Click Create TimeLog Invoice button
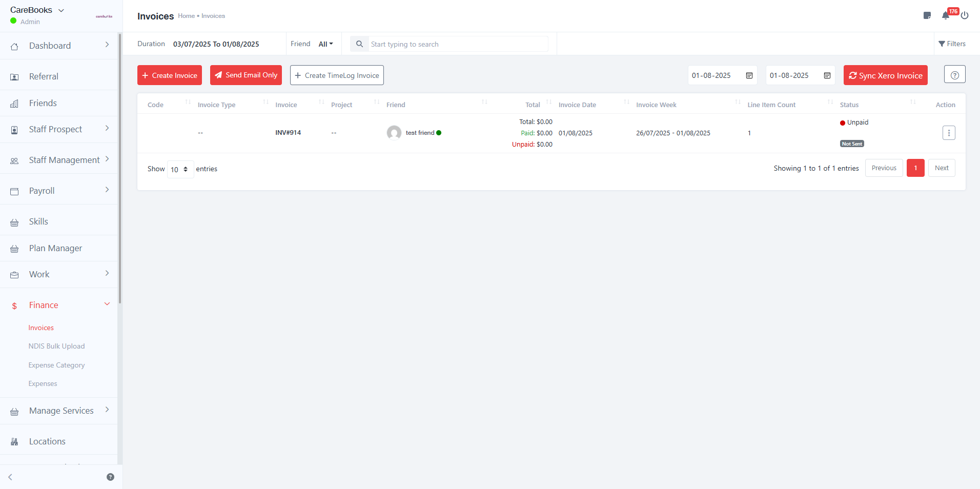980x489 pixels. click(337, 75)
